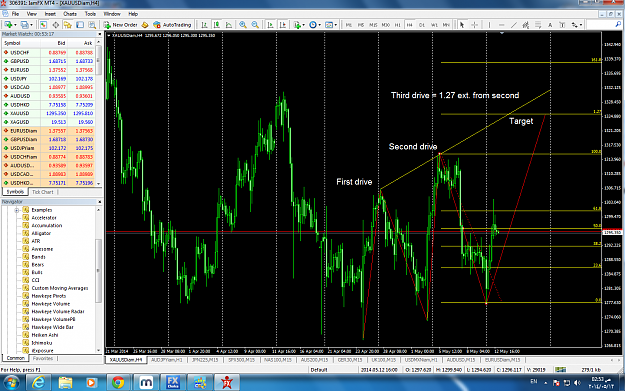Open the View menu
625x391 pixels.
(x=31, y=14)
